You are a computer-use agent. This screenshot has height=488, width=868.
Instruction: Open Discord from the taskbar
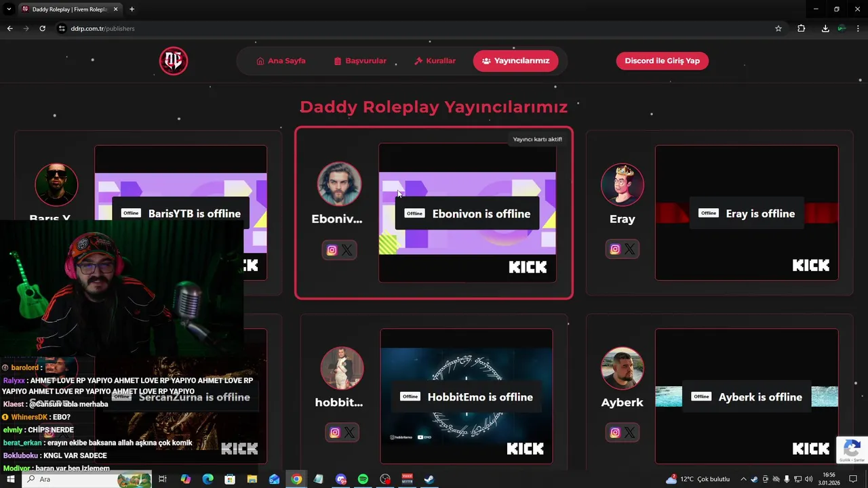click(x=341, y=479)
